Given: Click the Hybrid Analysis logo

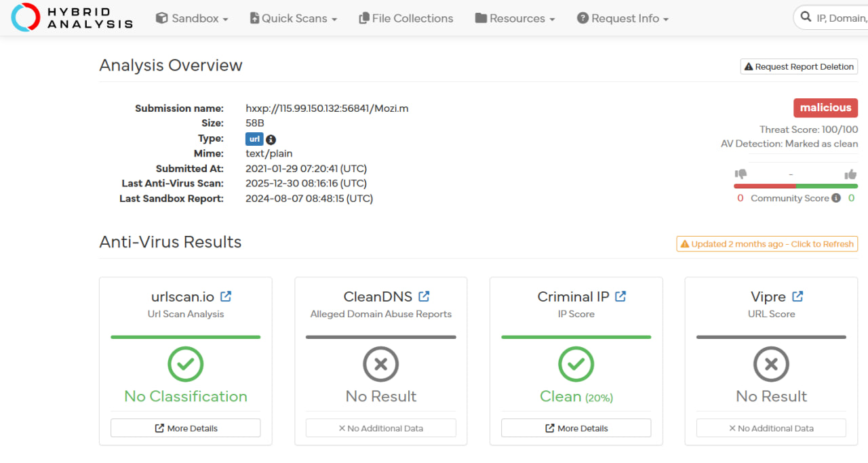Looking at the screenshot, I should coord(72,18).
